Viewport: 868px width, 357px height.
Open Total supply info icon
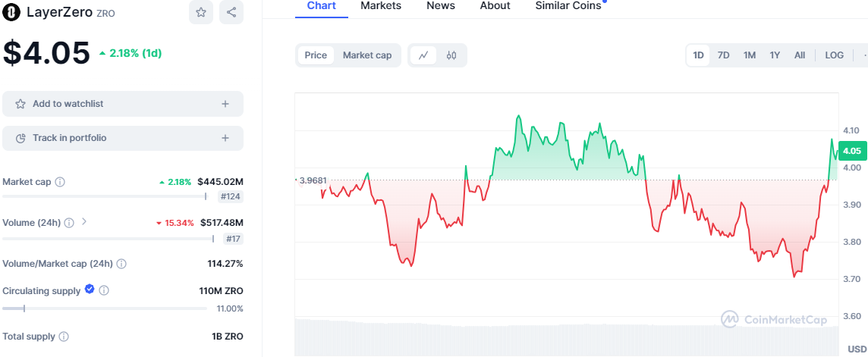click(x=64, y=336)
